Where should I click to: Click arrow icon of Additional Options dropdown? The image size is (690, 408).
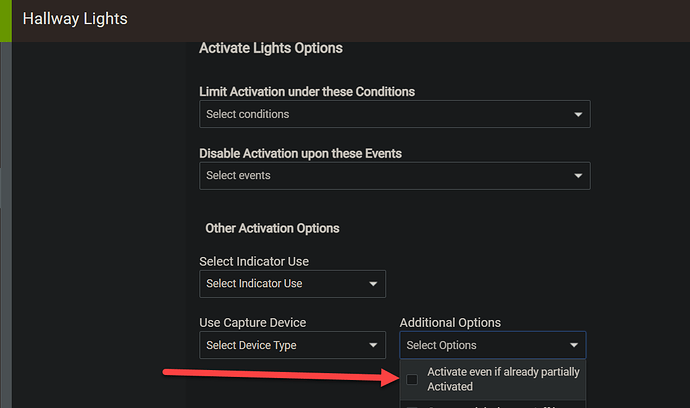pos(574,347)
